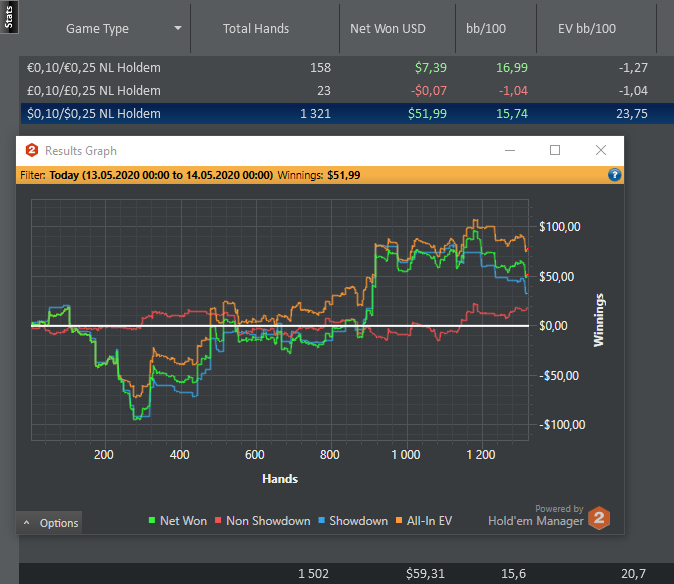The image size is (674, 584).
Task: Sort by bb/100 column header
Action: 486,29
